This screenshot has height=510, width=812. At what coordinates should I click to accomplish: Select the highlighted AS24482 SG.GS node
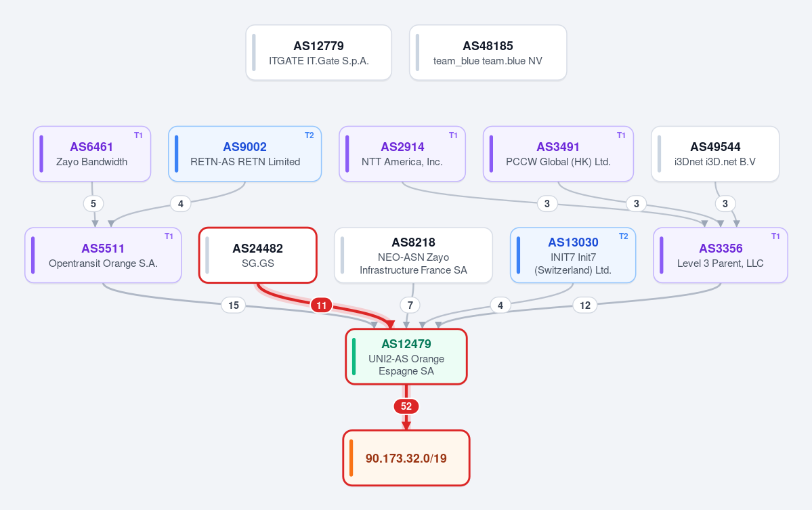[258, 255]
